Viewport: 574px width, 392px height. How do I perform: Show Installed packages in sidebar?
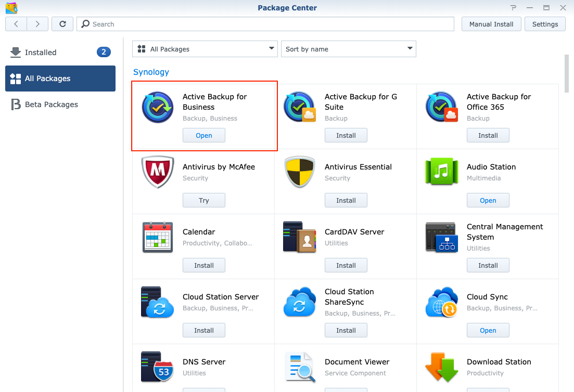click(x=60, y=53)
